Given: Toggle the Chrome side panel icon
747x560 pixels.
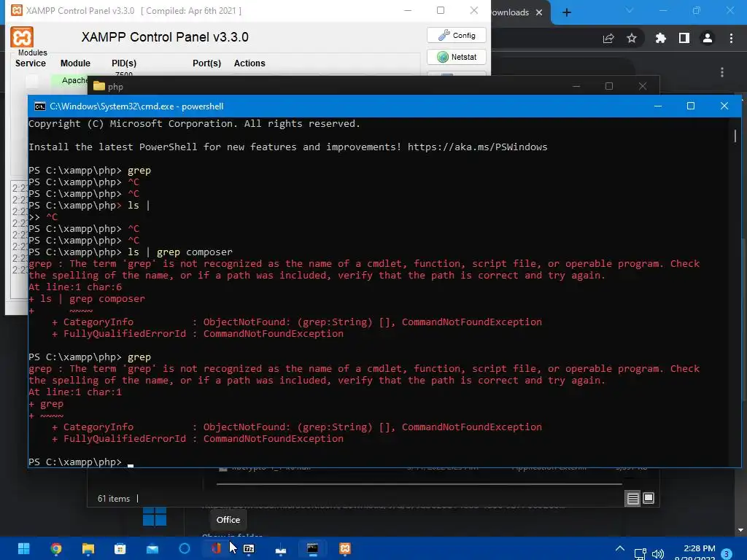Looking at the screenshot, I should click(x=684, y=38).
